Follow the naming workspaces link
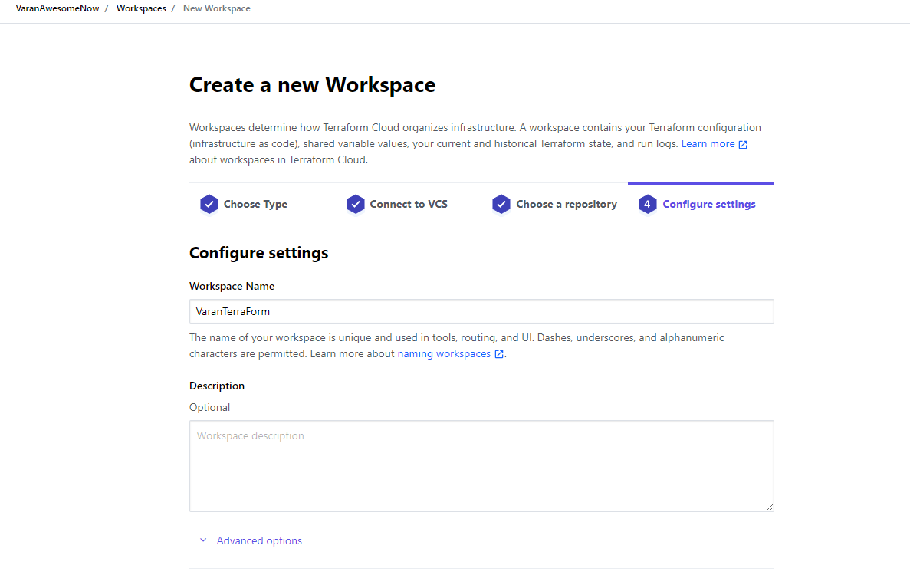Screen dimensions: 910x588 (x=445, y=353)
